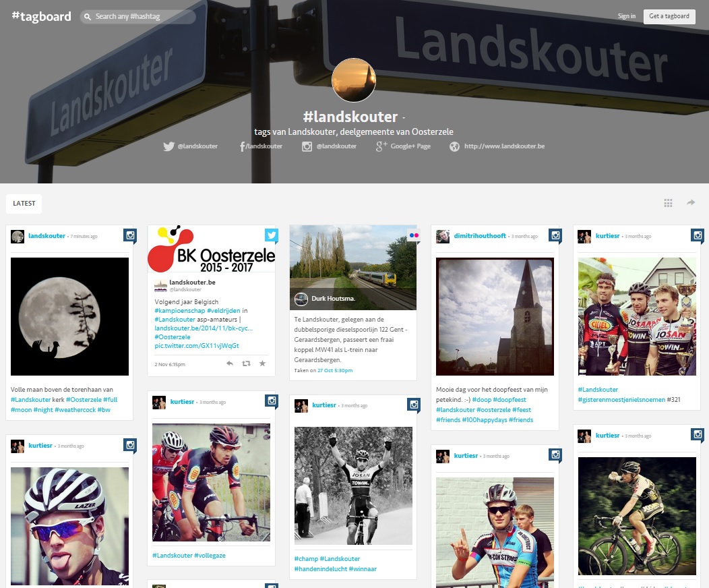Click the Instagram badge on moon post
Screen dimensions: 709x588
[x=130, y=235]
